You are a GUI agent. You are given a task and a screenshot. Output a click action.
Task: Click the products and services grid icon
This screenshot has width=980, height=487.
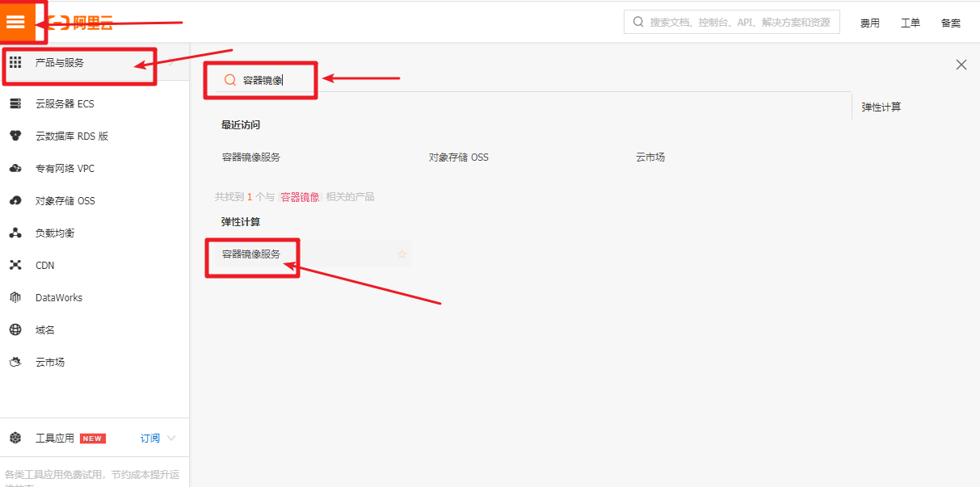coord(15,62)
